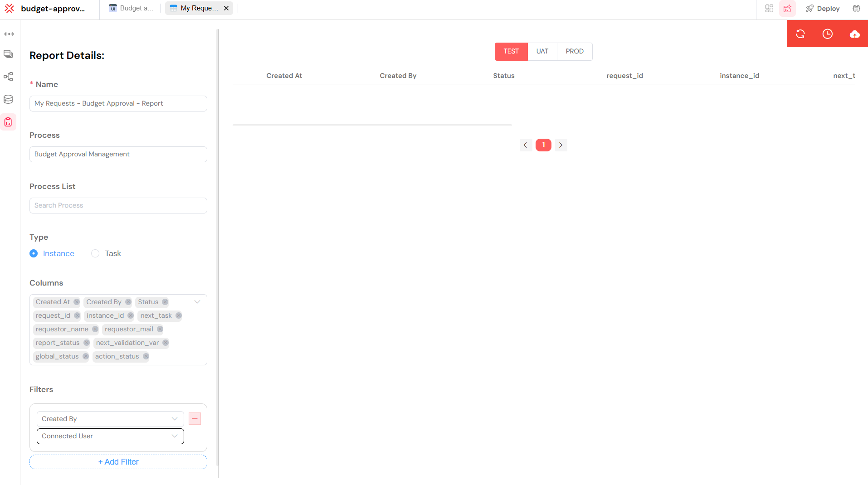Remove the Status column tag
The width and height of the screenshot is (868, 485).
(165, 302)
